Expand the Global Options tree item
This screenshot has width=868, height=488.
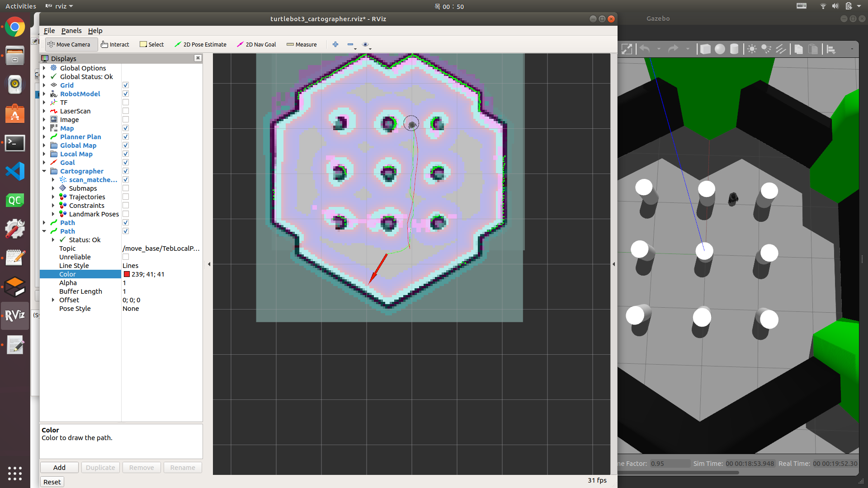point(44,68)
